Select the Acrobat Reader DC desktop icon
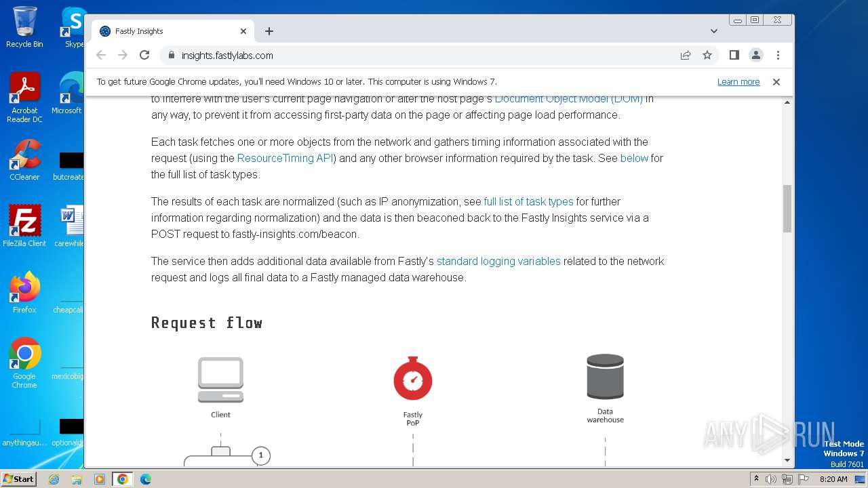This screenshot has height=488, width=868. [24, 98]
